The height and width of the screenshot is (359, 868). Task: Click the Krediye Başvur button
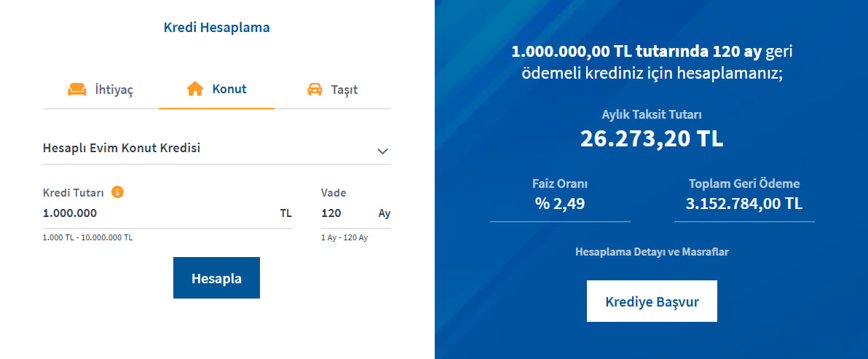click(652, 301)
